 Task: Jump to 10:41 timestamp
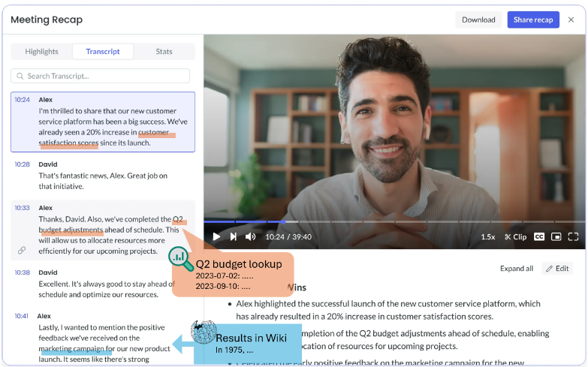[21, 316]
